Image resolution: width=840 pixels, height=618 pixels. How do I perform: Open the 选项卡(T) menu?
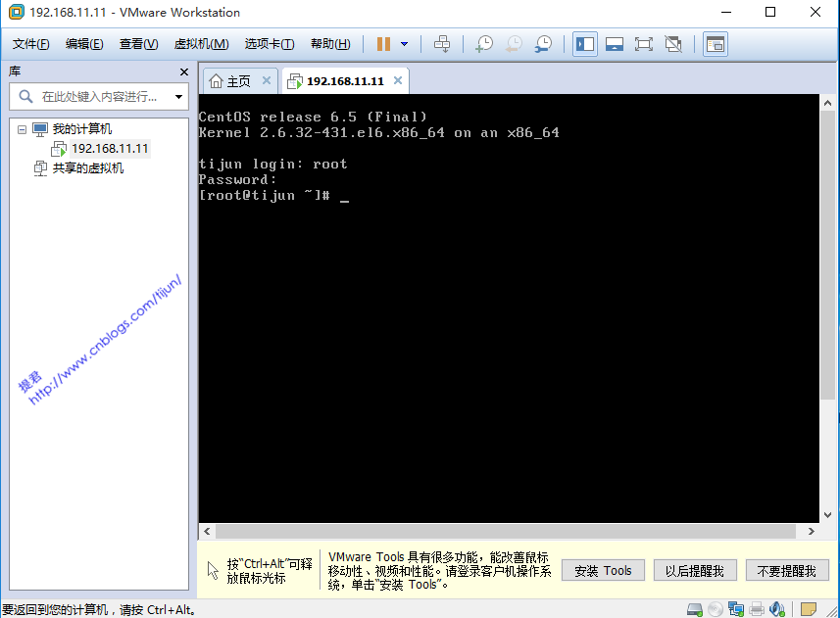point(270,44)
